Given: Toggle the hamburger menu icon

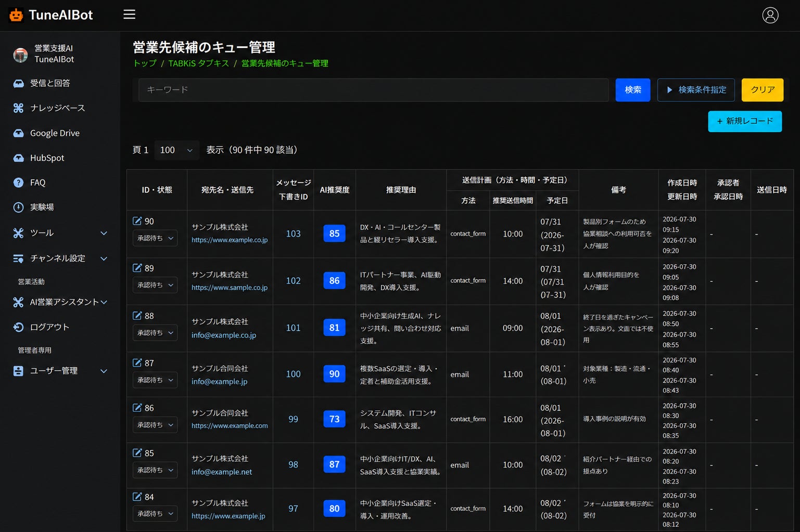Looking at the screenshot, I should point(129,15).
